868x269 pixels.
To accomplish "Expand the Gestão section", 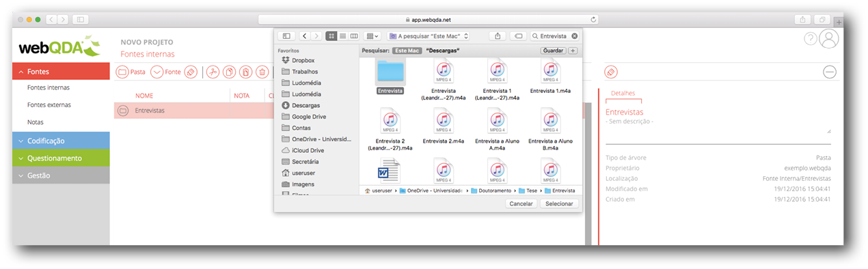I will pos(61,175).
